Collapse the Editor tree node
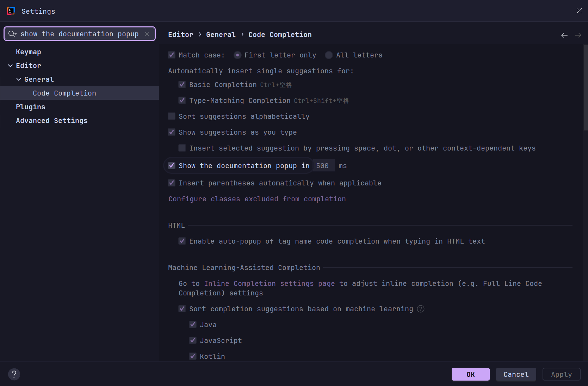The image size is (588, 386). [10, 65]
